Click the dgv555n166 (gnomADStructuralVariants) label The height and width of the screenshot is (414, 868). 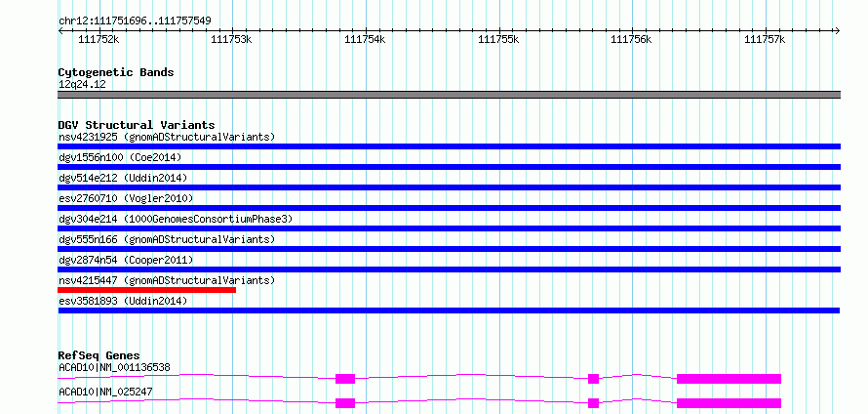[x=167, y=239]
